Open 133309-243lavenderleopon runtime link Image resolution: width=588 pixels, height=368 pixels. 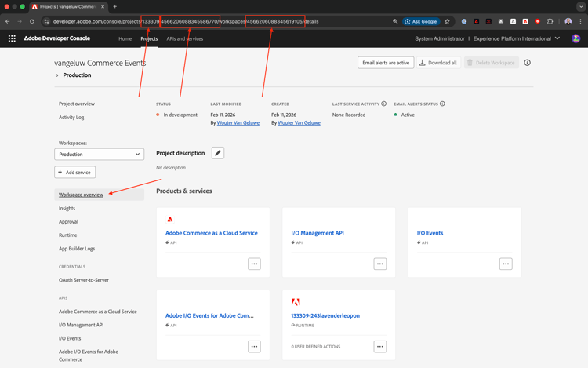[x=325, y=316]
